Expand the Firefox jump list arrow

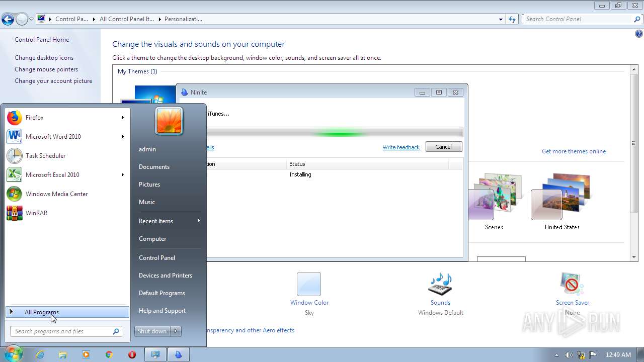point(122,118)
